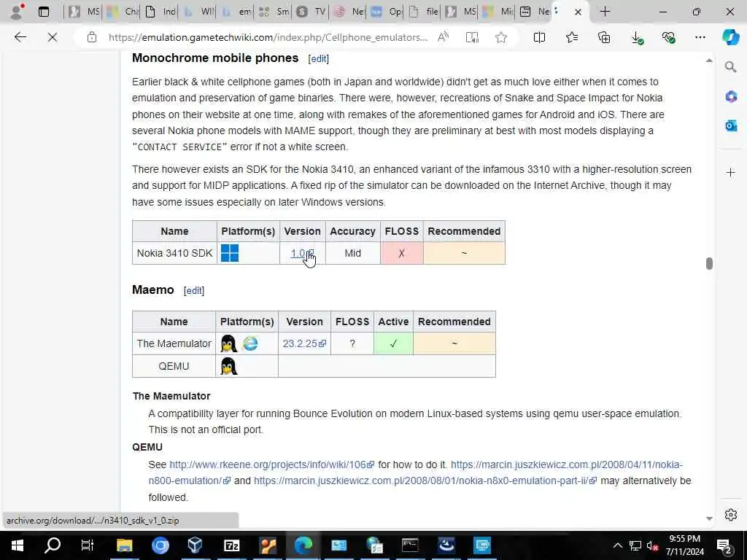The width and height of the screenshot is (747, 560).
Task: Open browser profile avatar
Action: pyautogui.click(x=18, y=11)
